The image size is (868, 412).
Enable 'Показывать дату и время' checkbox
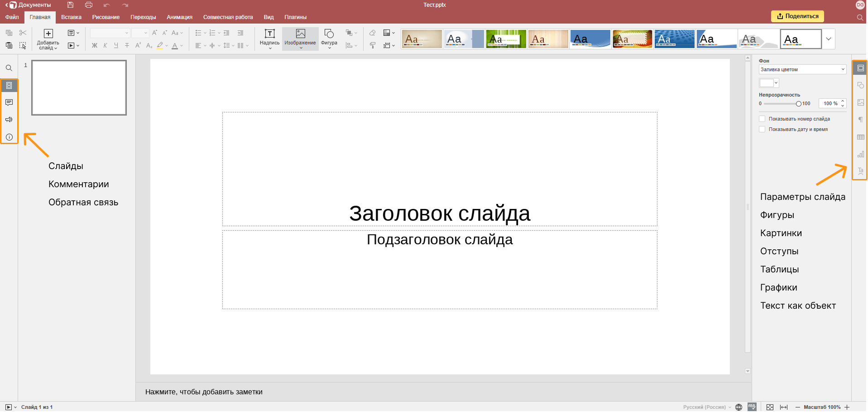click(x=762, y=129)
